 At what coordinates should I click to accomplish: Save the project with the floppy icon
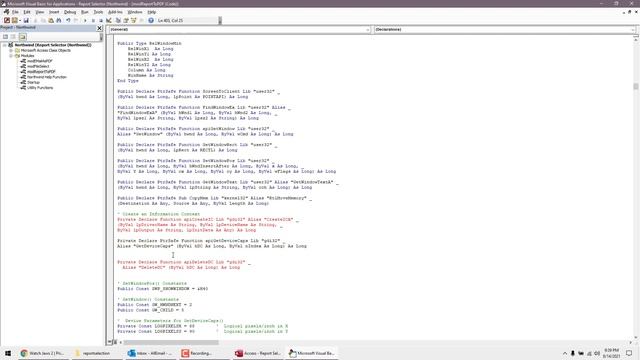(x=26, y=20)
